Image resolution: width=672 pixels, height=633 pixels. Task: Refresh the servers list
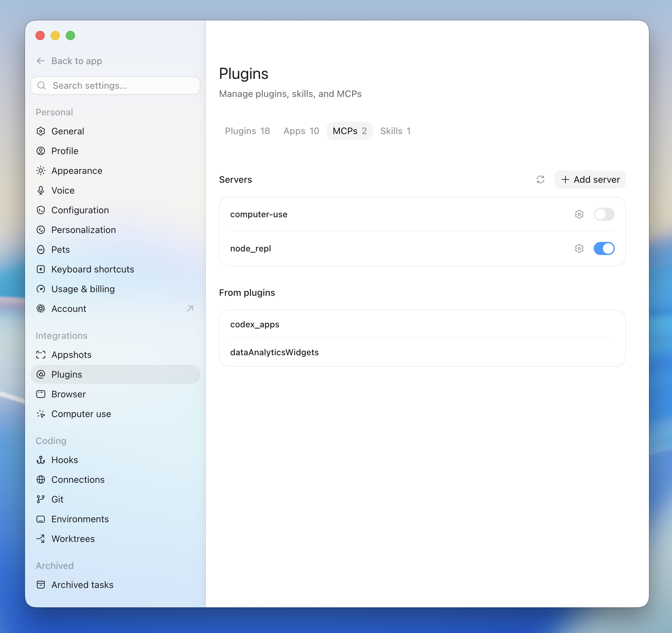tap(540, 179)
